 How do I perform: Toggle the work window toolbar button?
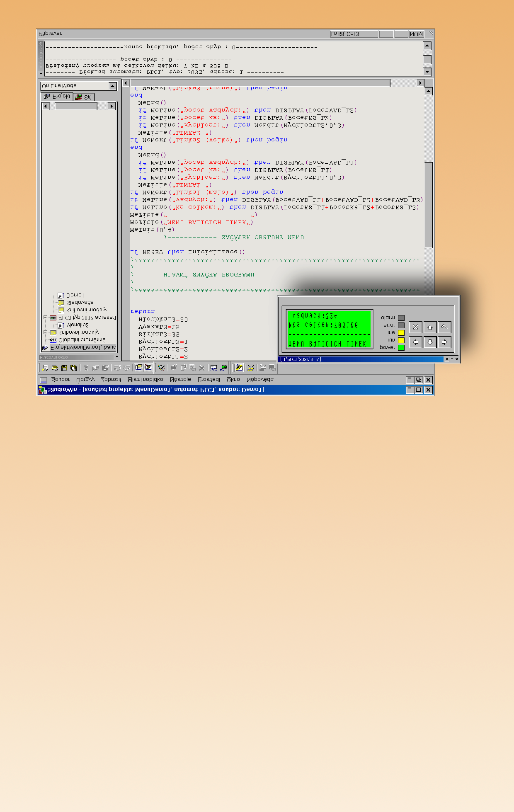coord(138,368)
